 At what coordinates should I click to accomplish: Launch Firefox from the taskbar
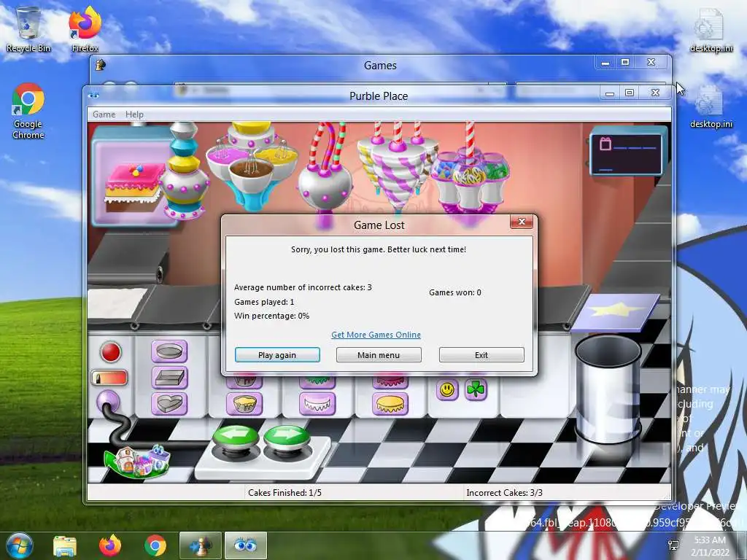coord(110,545)
